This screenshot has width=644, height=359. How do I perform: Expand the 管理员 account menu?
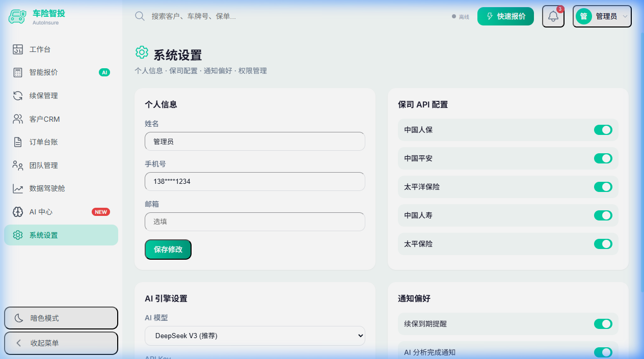click(602, 16)
